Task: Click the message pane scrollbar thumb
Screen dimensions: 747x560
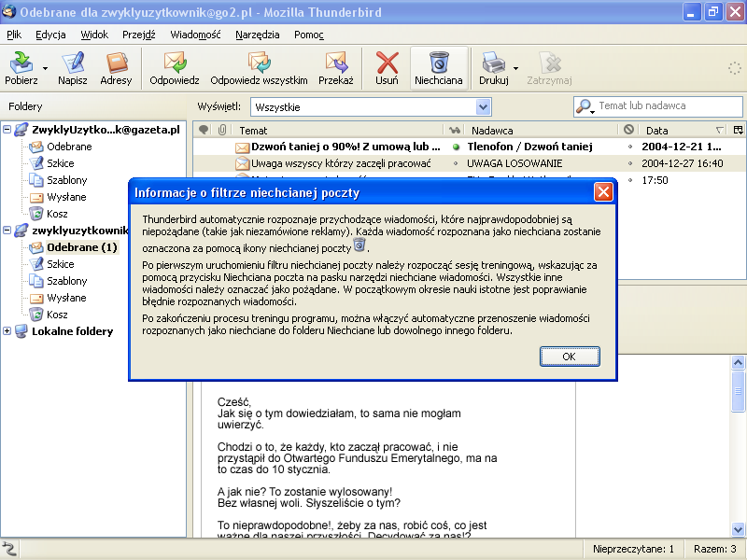Action: pos(738,390)
